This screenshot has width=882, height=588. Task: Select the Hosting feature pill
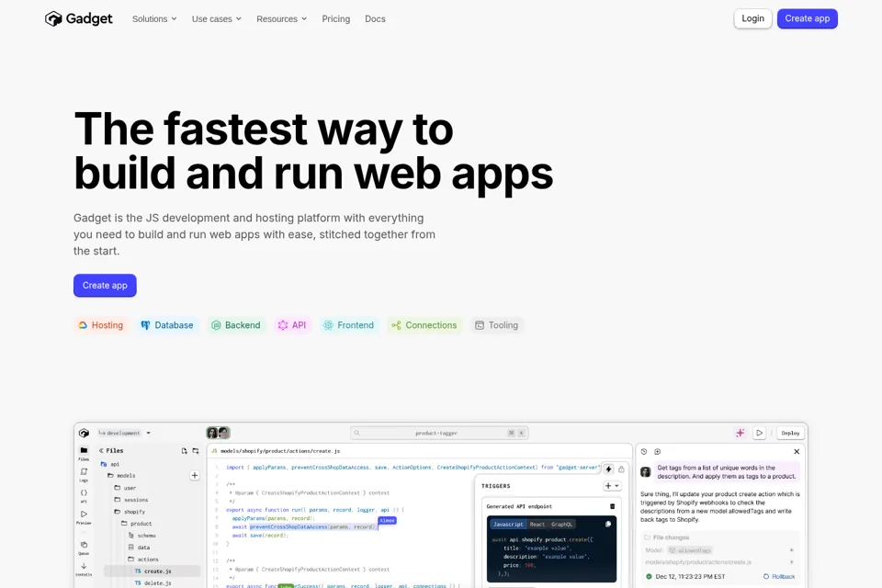pyautogui.click(x=101, y=325)
